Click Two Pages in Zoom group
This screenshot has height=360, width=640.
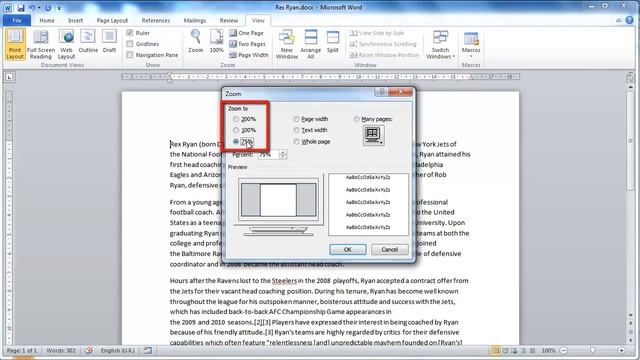[247, 44]
